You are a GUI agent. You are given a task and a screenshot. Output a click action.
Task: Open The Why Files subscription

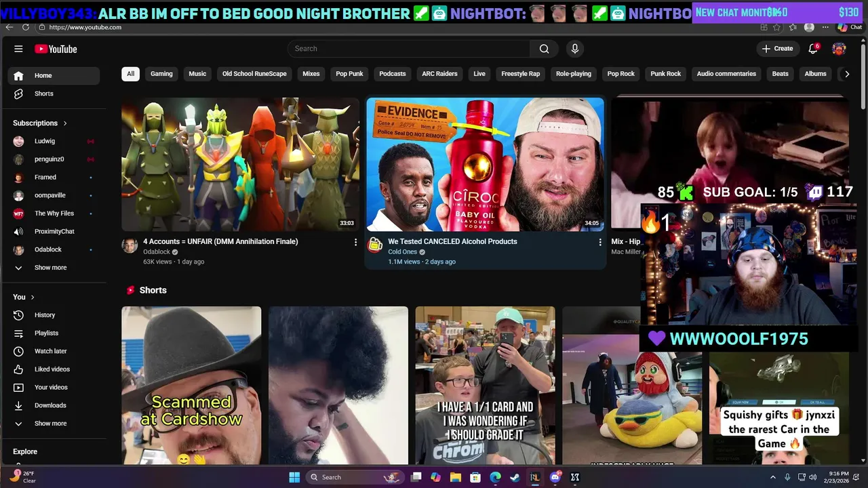coord(54,213)
